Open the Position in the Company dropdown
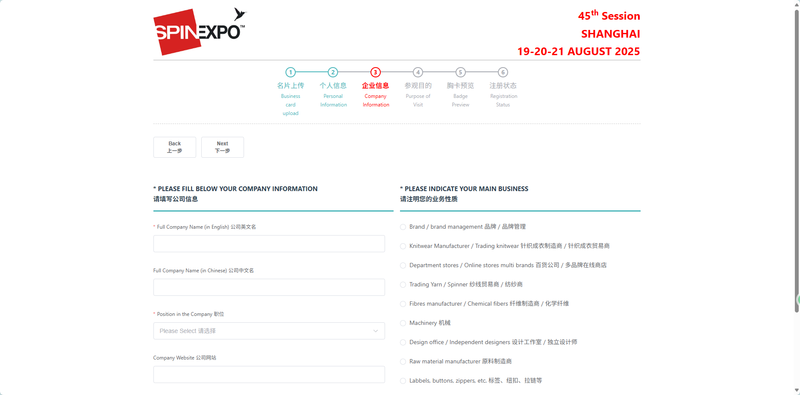 pyautogui.click(x=269, y=331)
